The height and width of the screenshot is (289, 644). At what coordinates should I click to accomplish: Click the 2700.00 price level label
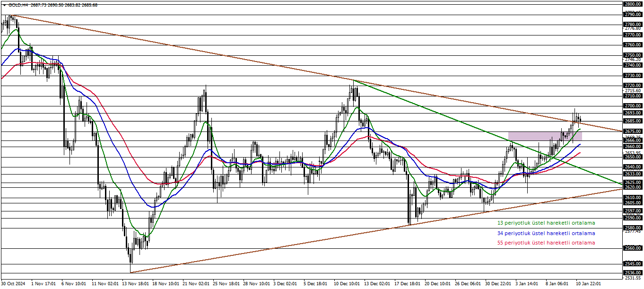[632, 106]
